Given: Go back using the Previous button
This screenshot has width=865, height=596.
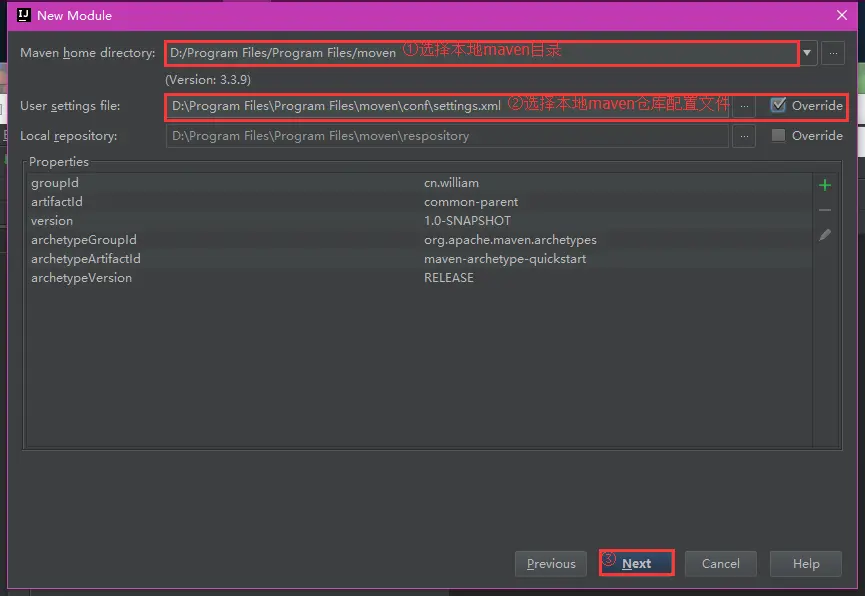Looking at the screenshot, I should tap(550, 563).
